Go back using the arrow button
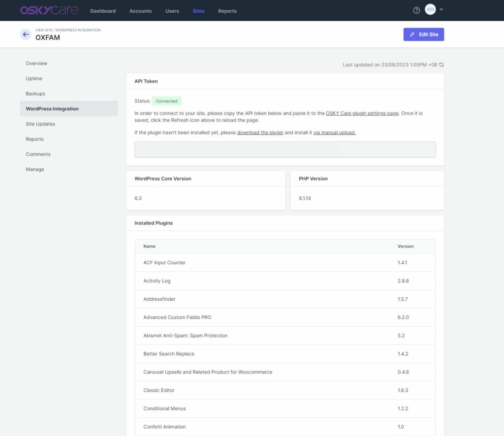 26,34
